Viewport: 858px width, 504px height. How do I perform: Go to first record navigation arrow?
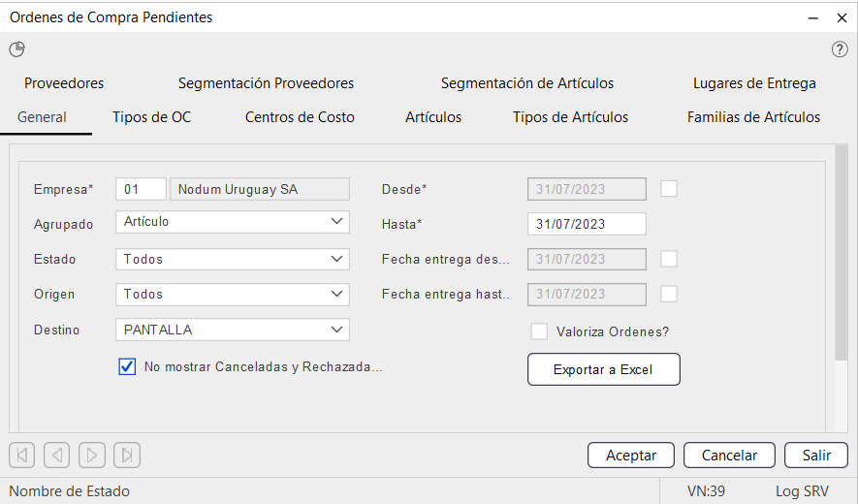(22, 455)
